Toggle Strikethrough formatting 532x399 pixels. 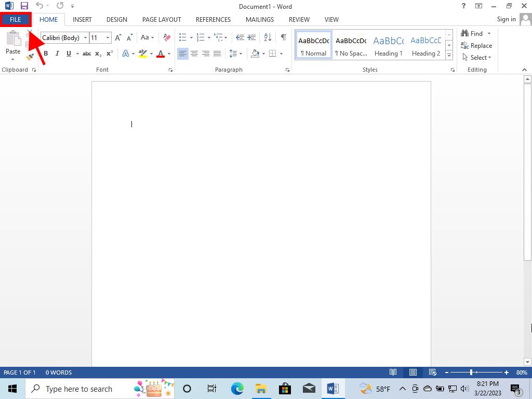[x=86, y=54]
